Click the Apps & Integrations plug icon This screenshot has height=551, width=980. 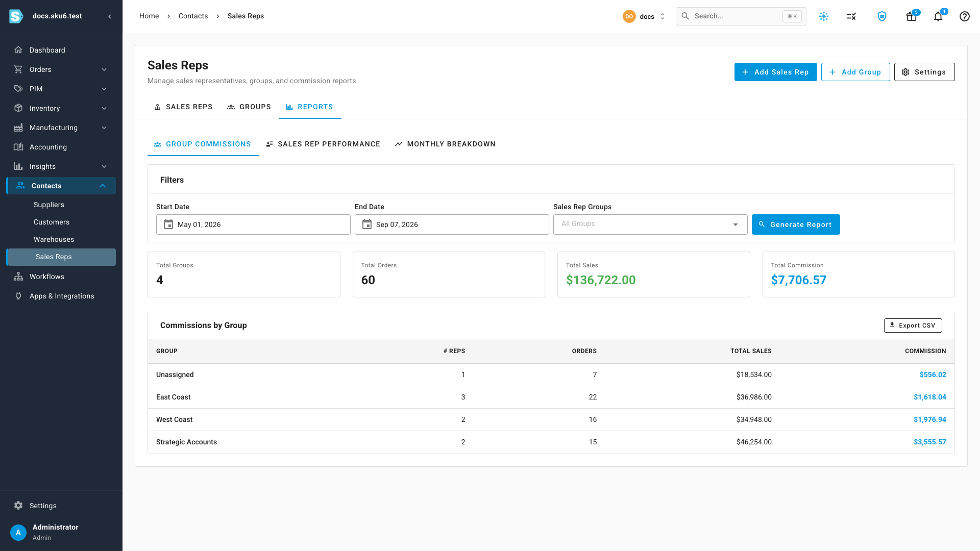[18, 296]
